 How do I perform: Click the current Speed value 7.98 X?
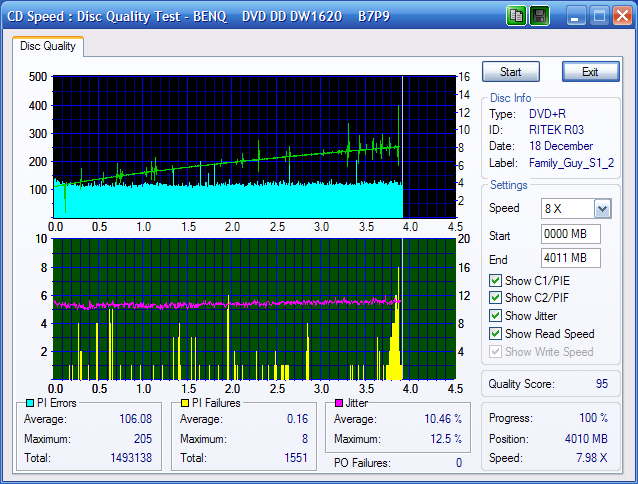click(x=592, y=458)
